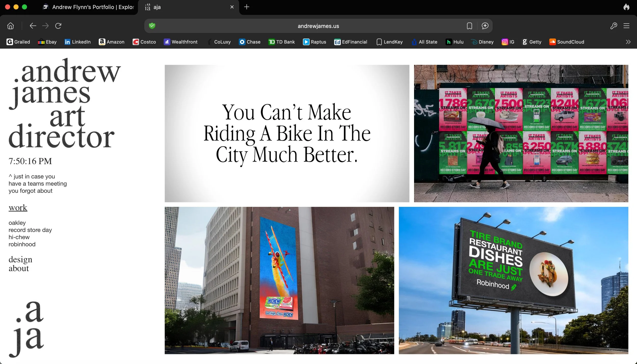Click the green shield privacy icon

(x=152, y=26)
